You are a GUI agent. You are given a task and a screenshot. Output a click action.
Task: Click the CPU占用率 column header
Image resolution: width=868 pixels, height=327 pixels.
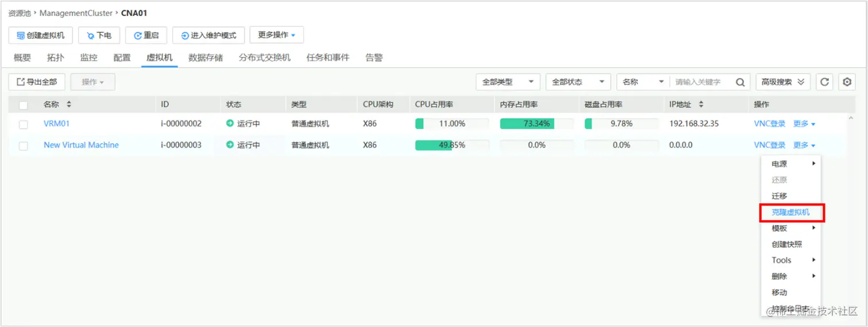click(435, 104)
